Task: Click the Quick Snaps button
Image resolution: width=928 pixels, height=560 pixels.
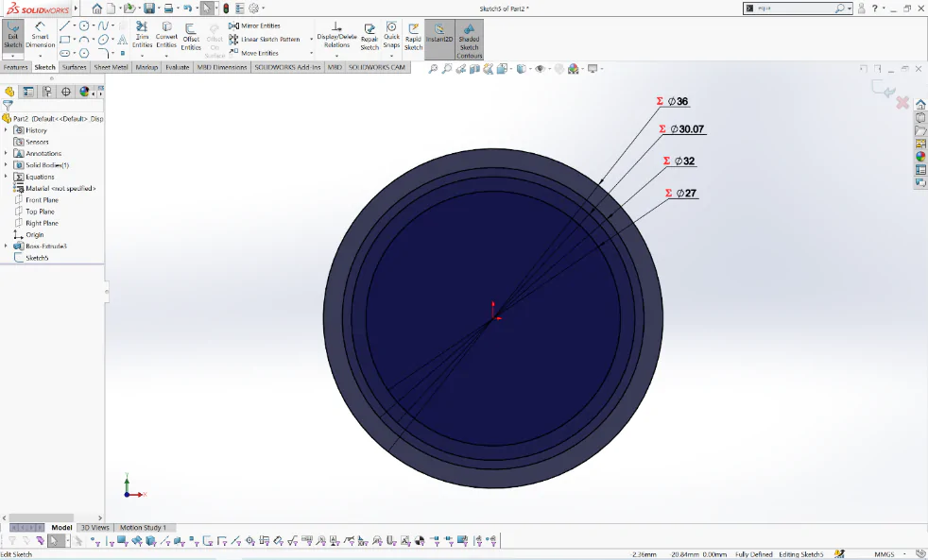Action: (x=391, y=37)
